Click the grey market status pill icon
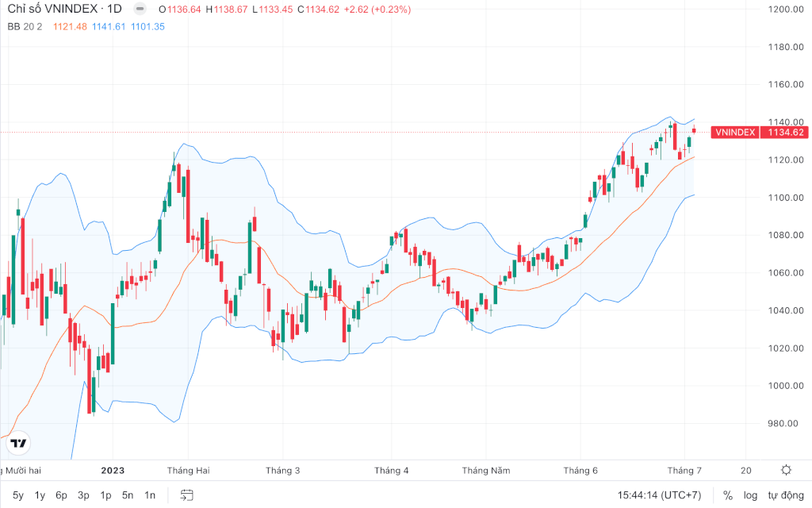Image resolution: width=812 pixels, height=508 pixels. coord(140,9)
